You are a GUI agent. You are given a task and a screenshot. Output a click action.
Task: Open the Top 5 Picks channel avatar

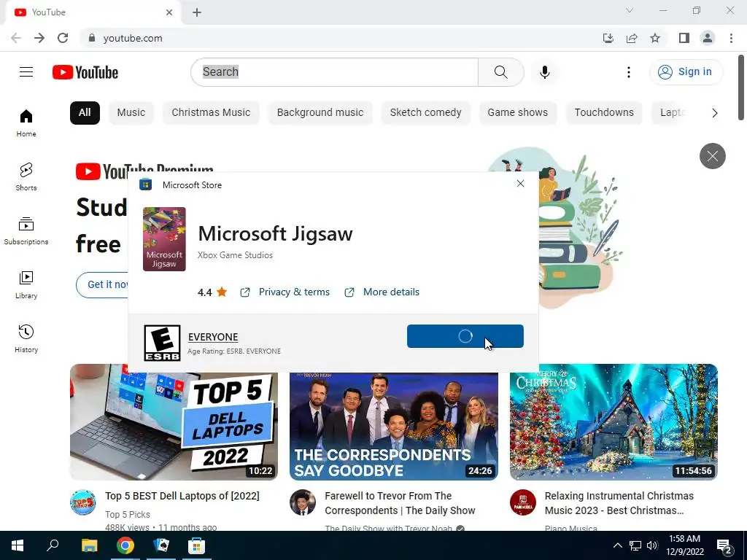click(83, 502)
